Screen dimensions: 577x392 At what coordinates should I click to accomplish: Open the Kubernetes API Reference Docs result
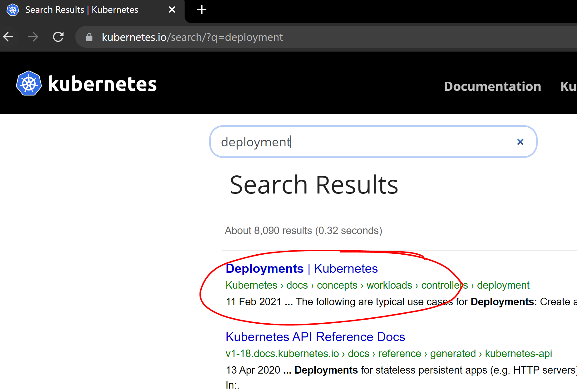[315, 337]
